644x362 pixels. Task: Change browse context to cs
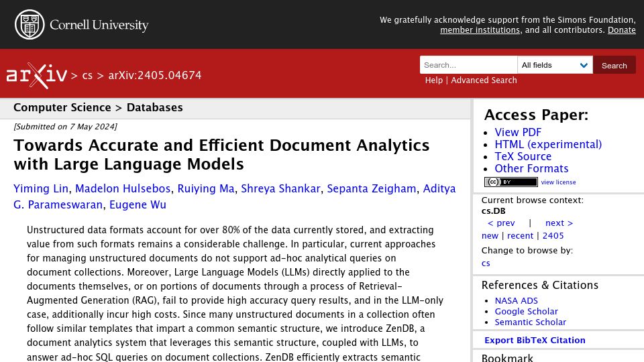click(486, 263)
